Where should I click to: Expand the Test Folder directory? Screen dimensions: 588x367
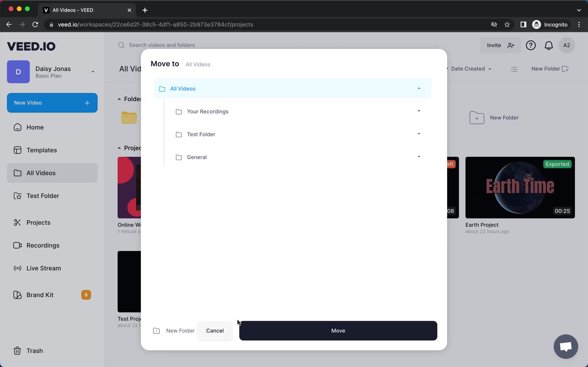(418, 134)
